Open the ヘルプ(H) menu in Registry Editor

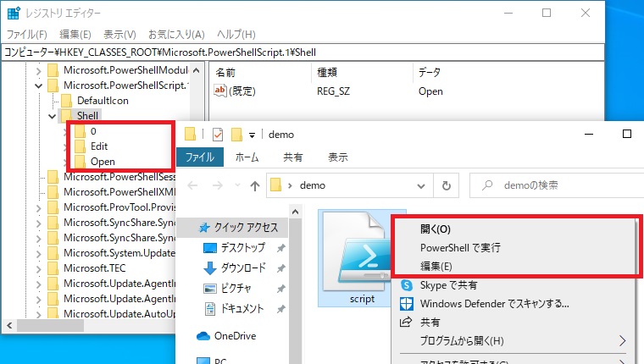(236, 35)
